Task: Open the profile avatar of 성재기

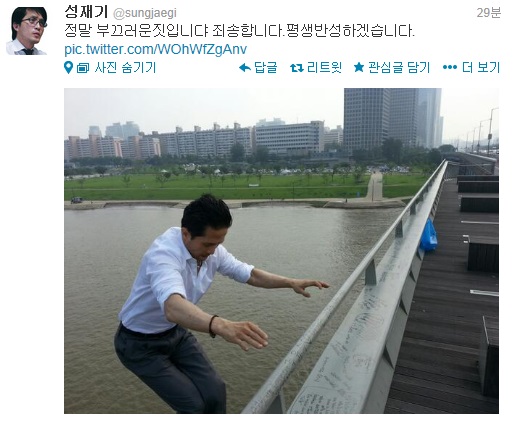Action: (27, 31)
